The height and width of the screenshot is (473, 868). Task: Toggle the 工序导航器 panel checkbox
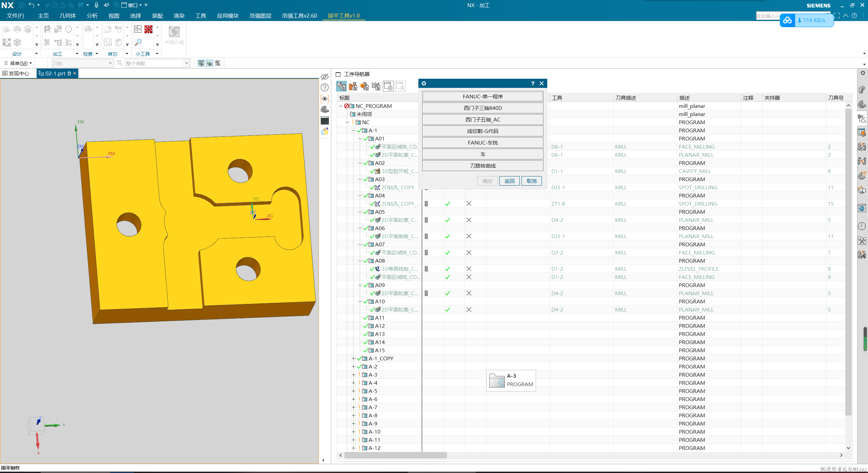338,74
